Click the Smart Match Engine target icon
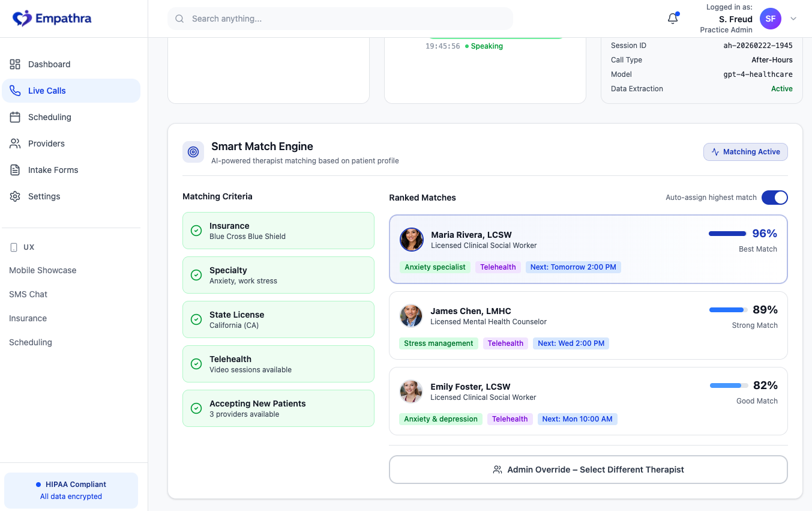The width and height of the screenshot is (812, 511). (193, 152)
